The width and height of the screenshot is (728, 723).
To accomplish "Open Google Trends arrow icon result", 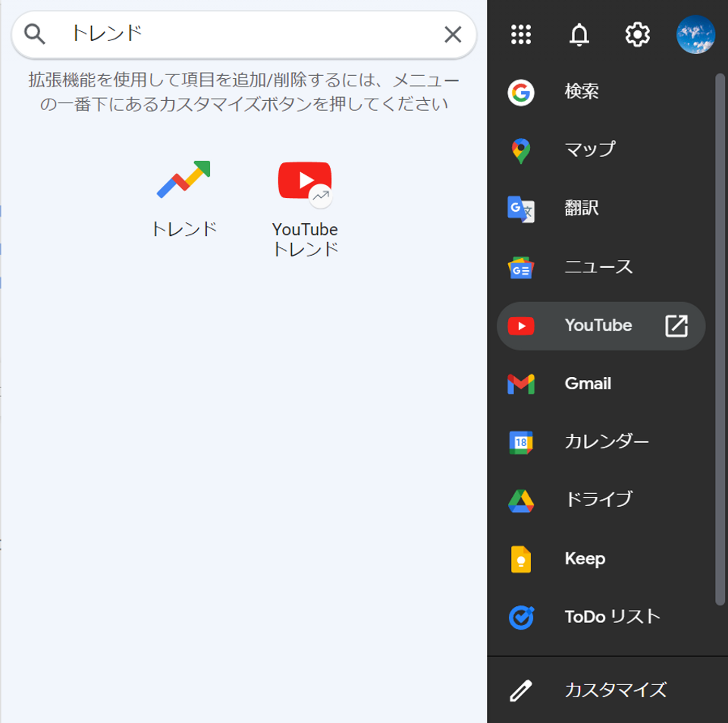I will [184, 180].
